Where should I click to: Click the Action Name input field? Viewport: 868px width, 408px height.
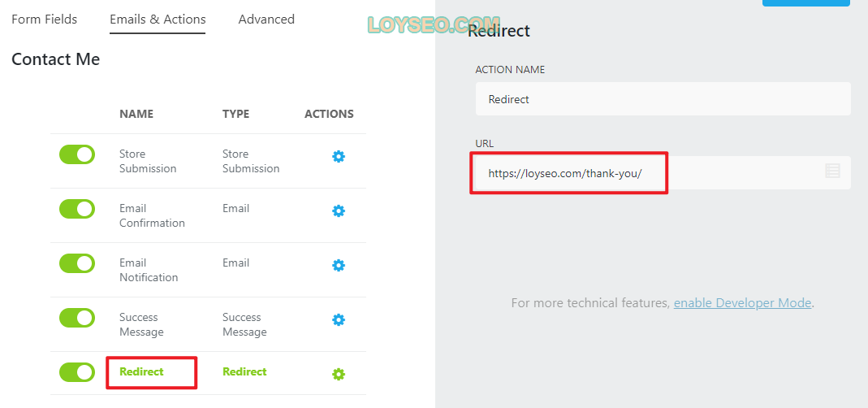click(663, 99)
